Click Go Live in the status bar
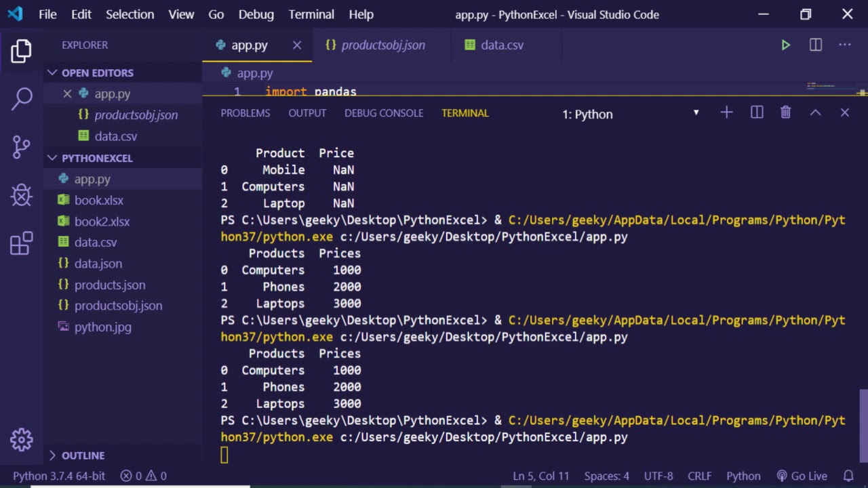Viewport: 868px width, 488px height. [x=802, y=476]
